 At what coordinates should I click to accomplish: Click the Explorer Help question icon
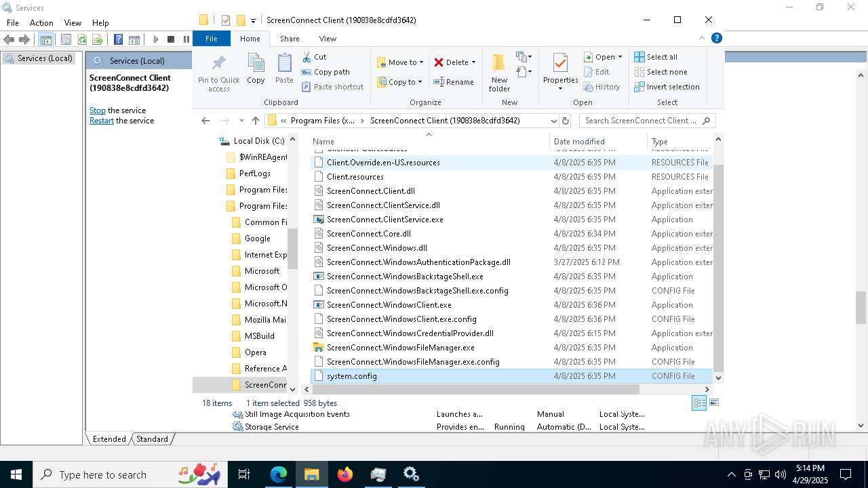(x=716, y=38)
